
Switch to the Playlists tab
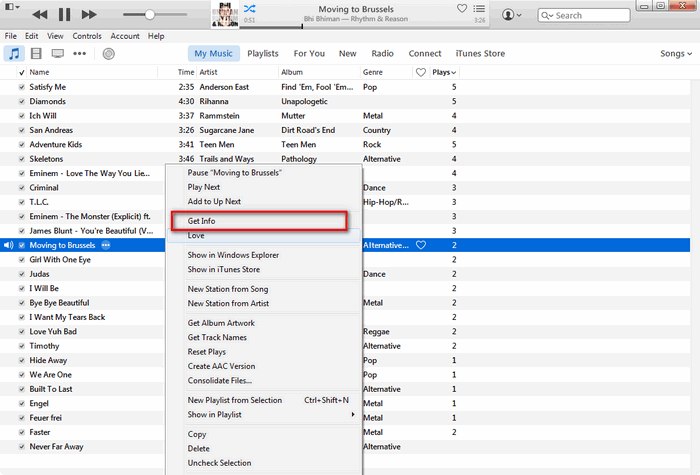[x=262, y=54]
